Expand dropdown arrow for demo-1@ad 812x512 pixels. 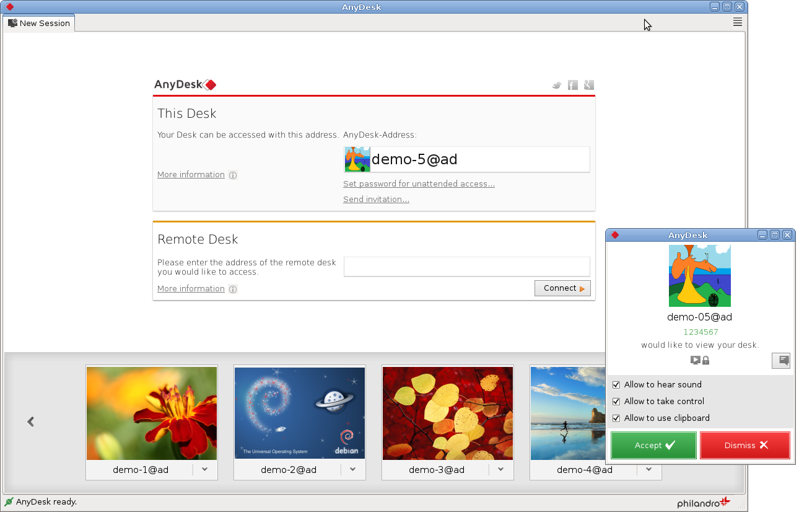pos(204,470)
